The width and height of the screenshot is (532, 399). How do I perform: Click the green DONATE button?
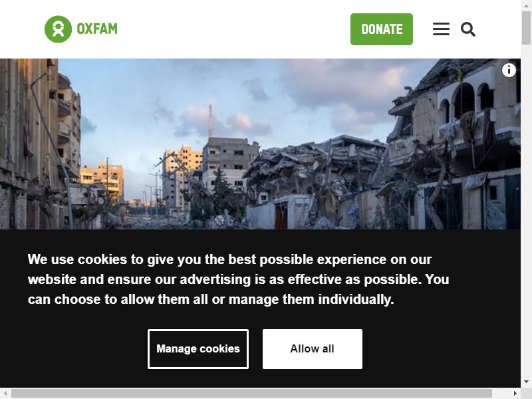(381, 29)
